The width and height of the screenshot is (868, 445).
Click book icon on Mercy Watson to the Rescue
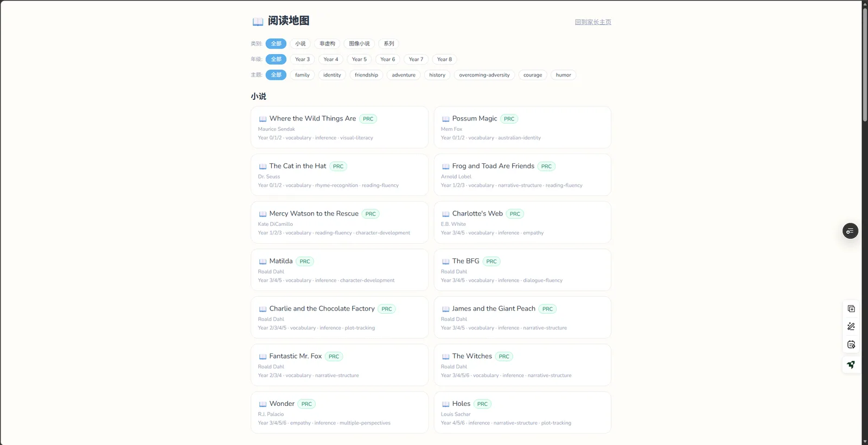[263, 214]
